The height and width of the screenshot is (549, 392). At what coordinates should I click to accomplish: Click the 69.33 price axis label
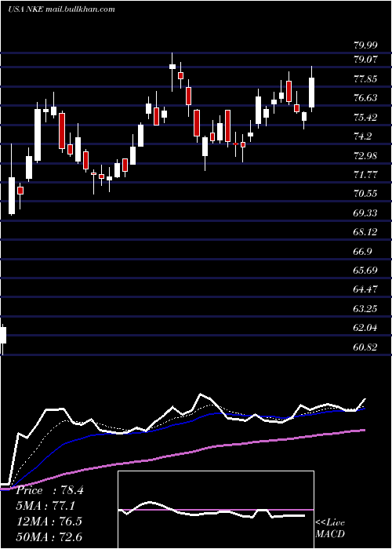(366, 213)
